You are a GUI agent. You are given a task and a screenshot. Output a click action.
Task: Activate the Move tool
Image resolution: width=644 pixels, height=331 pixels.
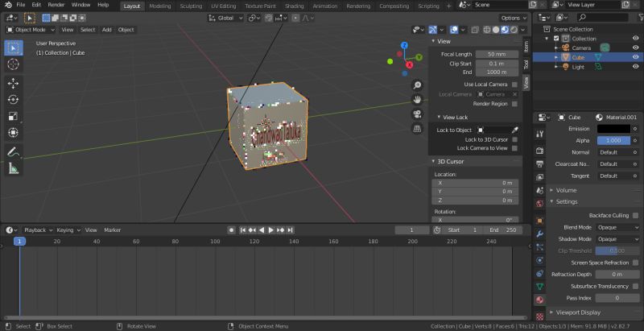click(14, 84)
